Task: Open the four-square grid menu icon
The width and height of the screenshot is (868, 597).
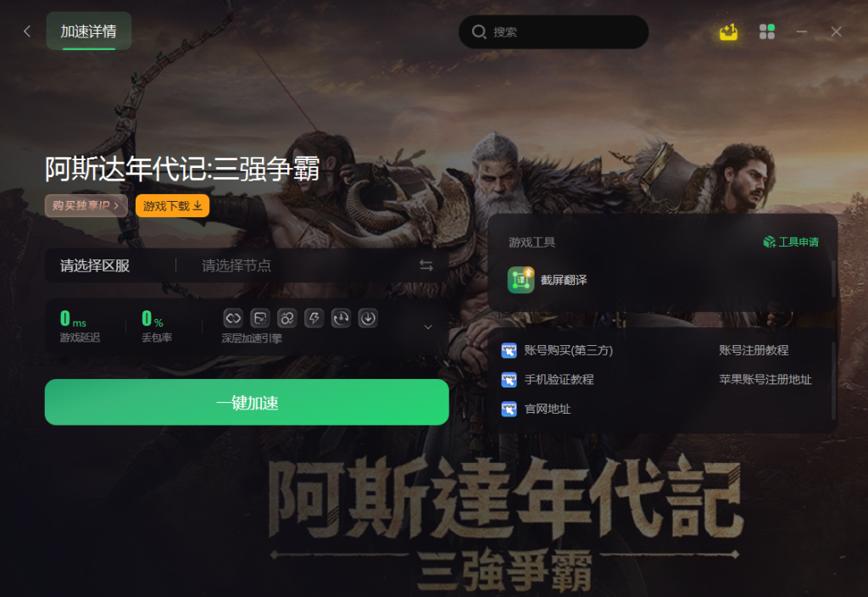Action: [x=766, y=32]
